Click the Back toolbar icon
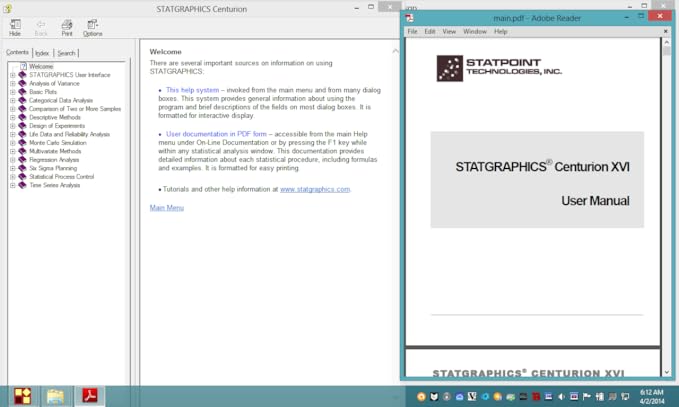The image size is (679, 407). [x=41, y=27]
